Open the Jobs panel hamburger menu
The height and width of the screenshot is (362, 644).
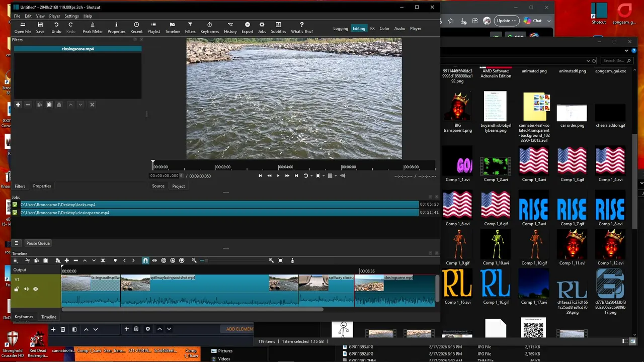[x=16, y=243]
